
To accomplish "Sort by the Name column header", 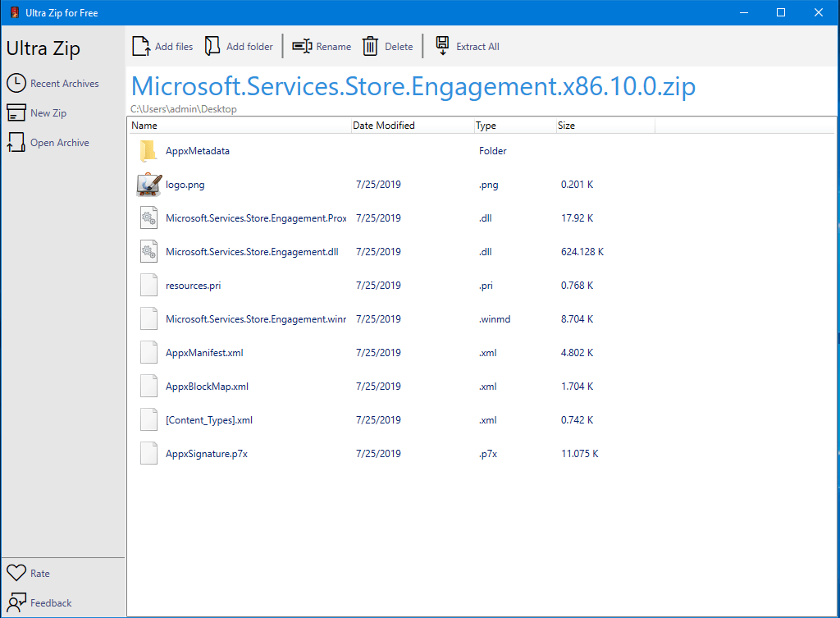I will (x=240, y=126).
